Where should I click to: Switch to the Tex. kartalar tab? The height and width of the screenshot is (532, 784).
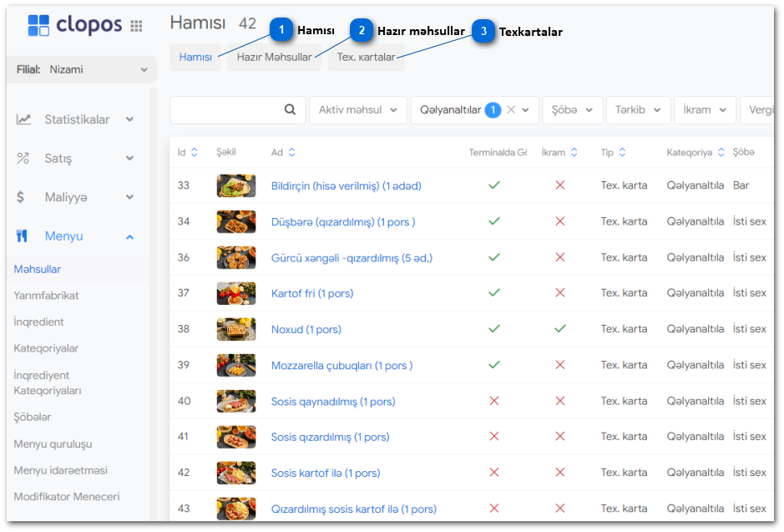pos(366,57)
